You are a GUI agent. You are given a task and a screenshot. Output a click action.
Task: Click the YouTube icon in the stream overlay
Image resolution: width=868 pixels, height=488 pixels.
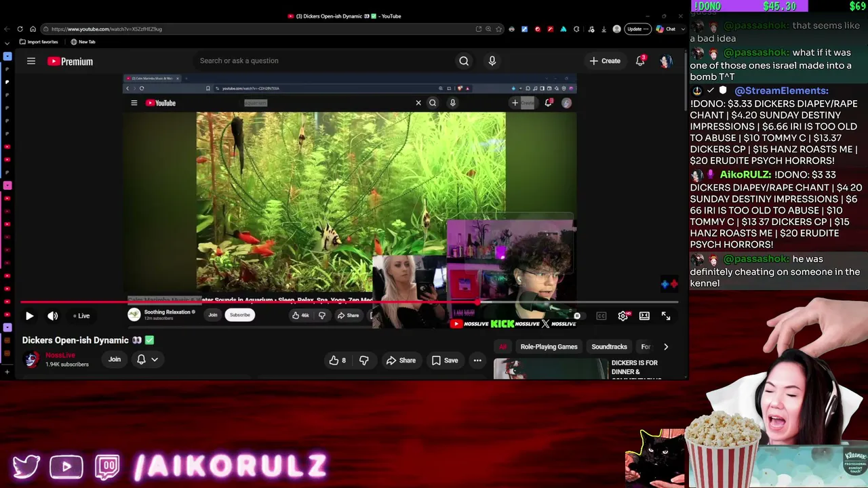(66, 466)
